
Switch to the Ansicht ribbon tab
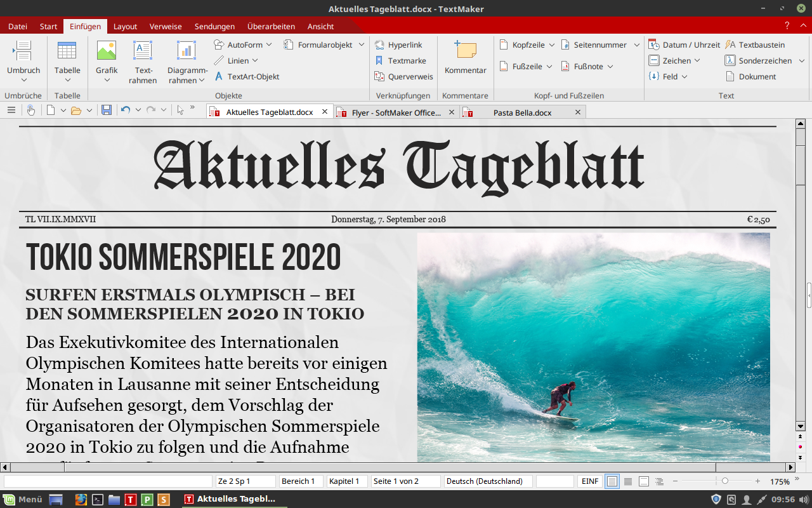320,26
